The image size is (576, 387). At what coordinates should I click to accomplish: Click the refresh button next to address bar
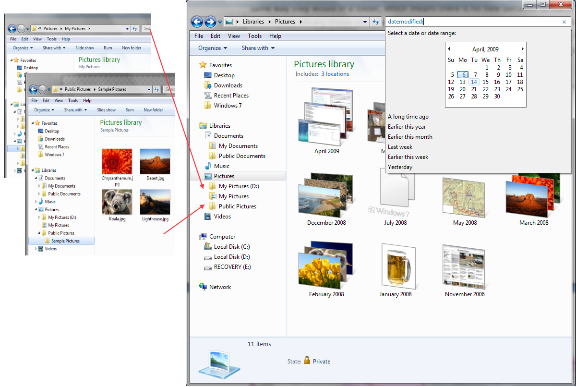375,22
